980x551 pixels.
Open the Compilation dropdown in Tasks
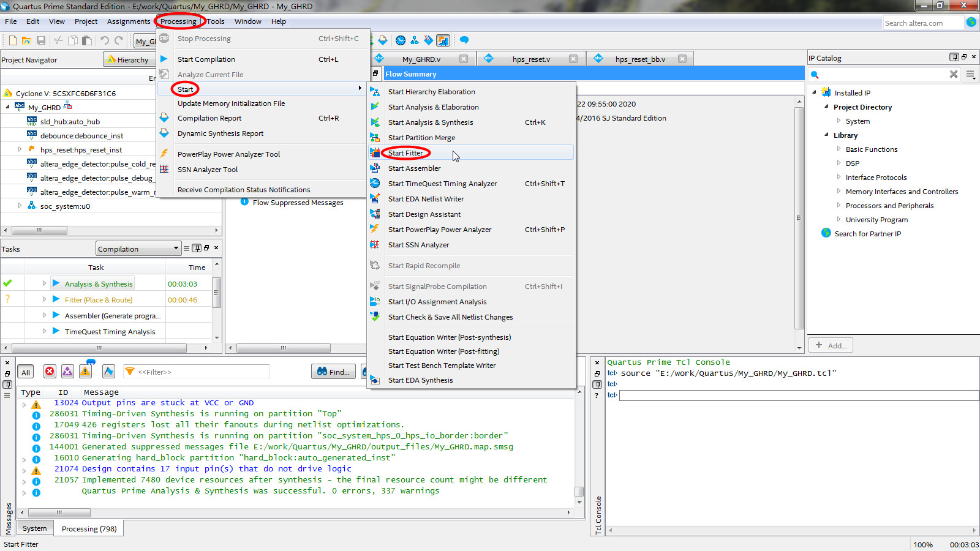138,249
